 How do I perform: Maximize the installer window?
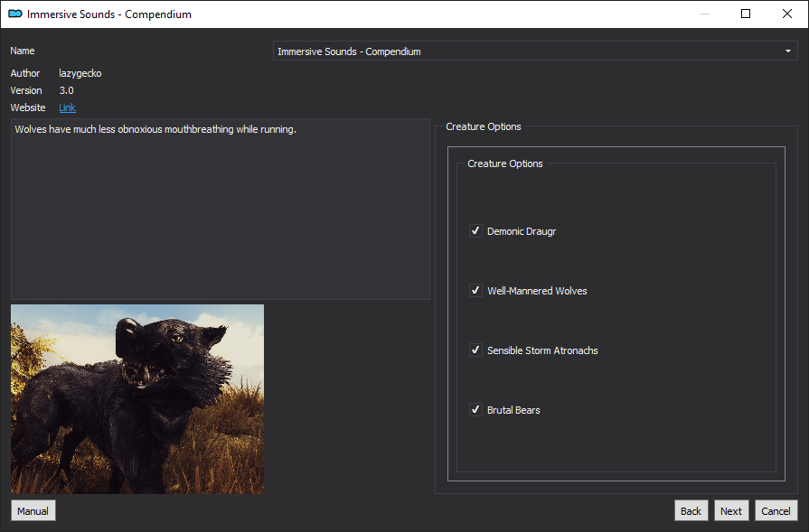click(746, 14)
